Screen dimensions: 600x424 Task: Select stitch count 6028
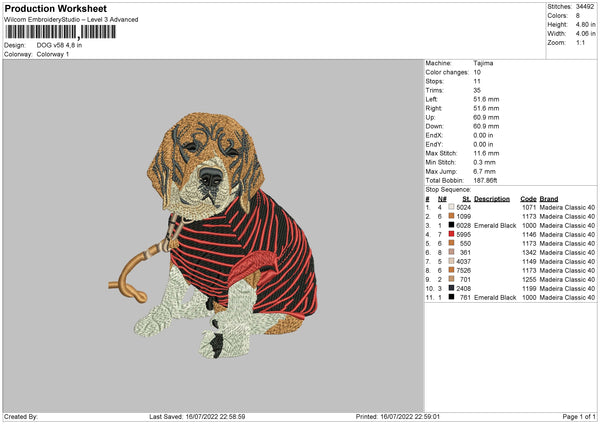(x=464, y=225)
